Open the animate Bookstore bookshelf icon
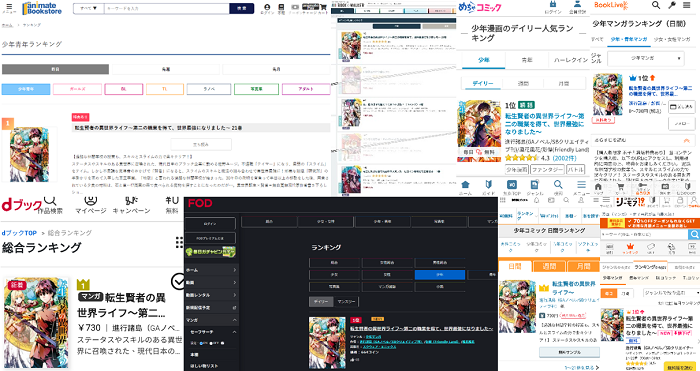Viewport: 700px width, 371px height. point(281,8)
